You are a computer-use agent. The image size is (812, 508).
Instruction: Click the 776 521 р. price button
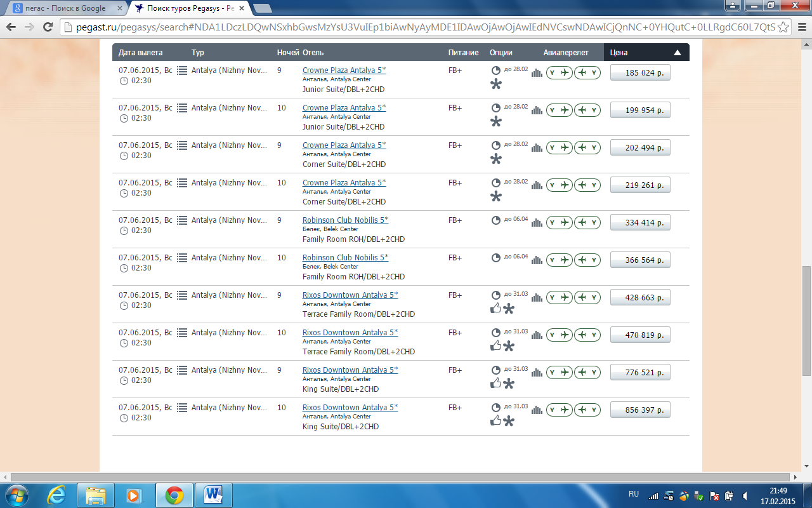pyautogui.click(x=640, y=373)
